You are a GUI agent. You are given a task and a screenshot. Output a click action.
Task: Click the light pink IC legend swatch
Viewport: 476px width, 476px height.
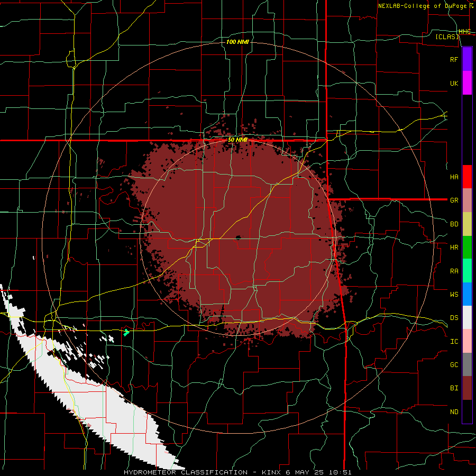coord(467,341)
